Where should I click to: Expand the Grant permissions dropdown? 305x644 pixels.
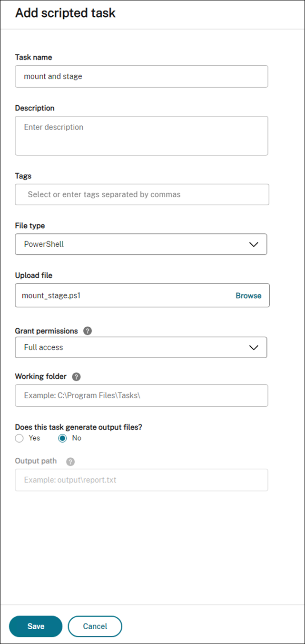pos(141,347)
